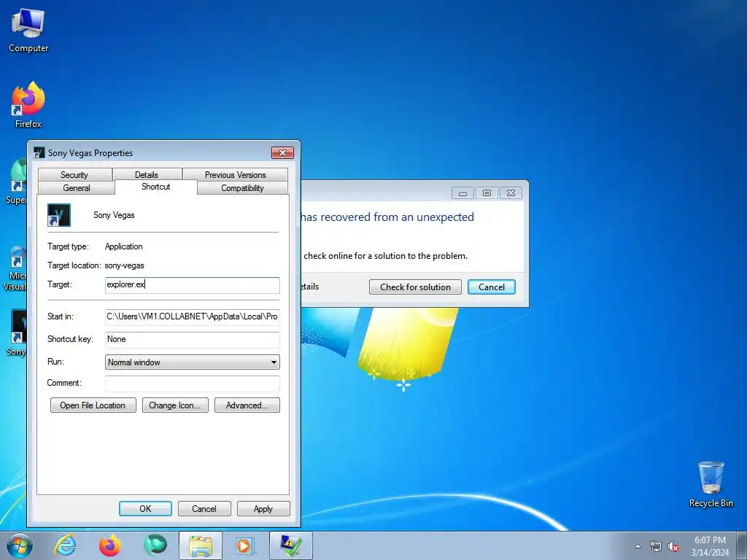
Task: Click the Sony Vegas name text in Properties
Action: tap(114, 215)
